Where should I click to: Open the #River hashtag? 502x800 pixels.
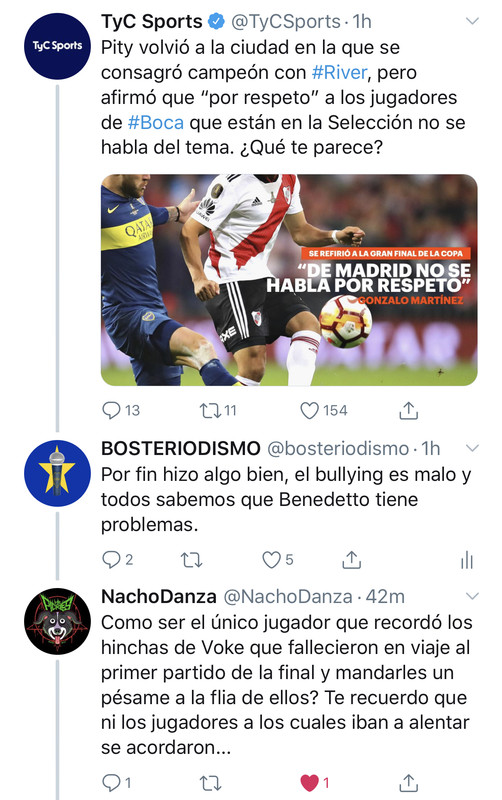point(339,72)
